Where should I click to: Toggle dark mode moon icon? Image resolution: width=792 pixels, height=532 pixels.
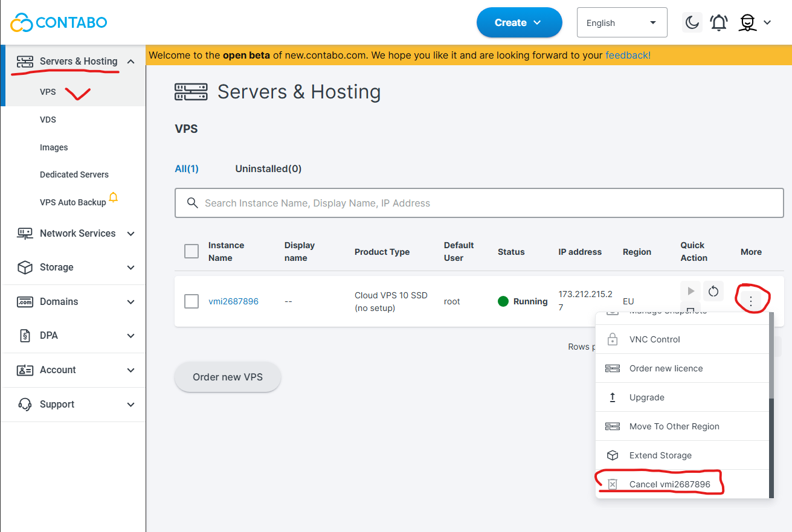pyautogui.click(x=692, y=23)
